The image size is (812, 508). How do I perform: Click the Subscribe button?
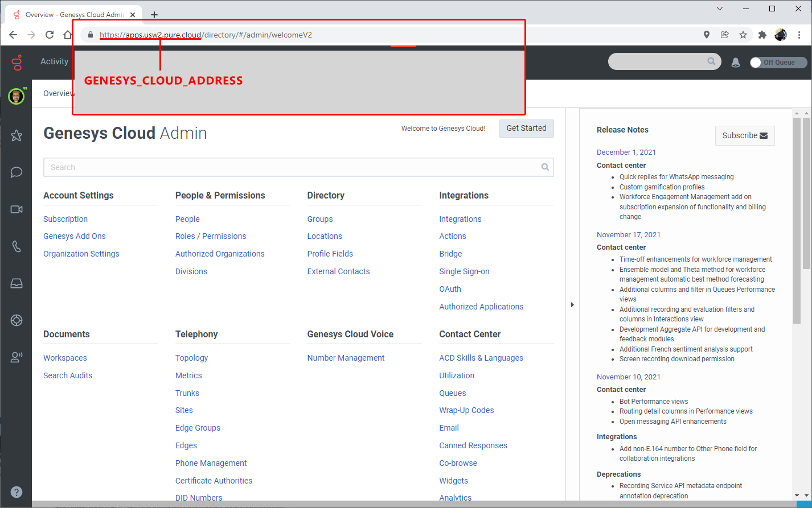pos(745,135)
